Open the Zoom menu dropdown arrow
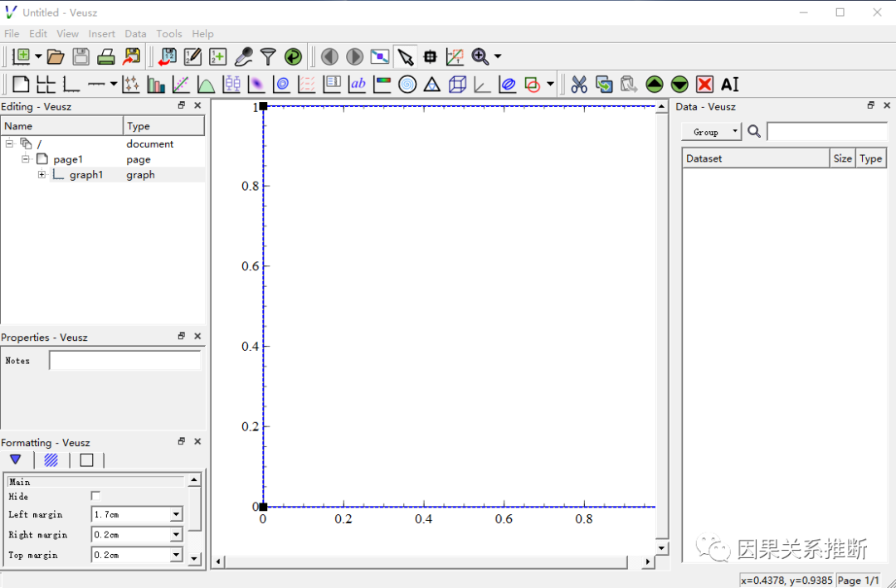Image resolution: width=896 pixels, height=588 pixels. 498,56
